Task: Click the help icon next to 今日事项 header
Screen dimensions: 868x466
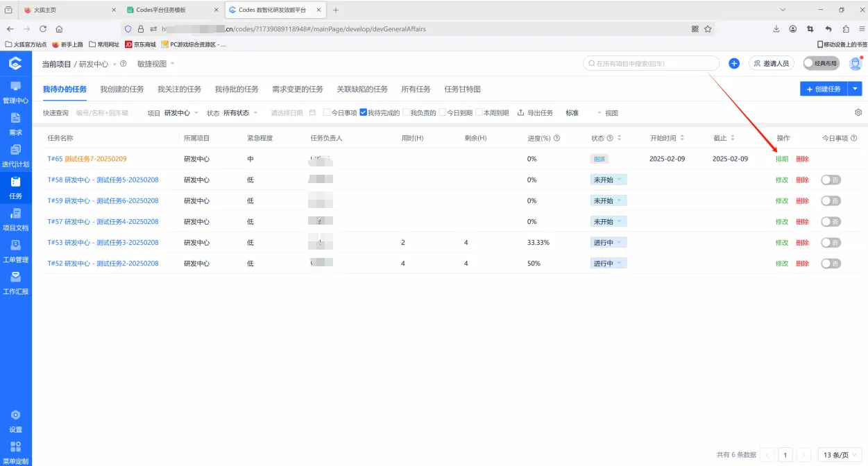Action: [x=853, y=138]
